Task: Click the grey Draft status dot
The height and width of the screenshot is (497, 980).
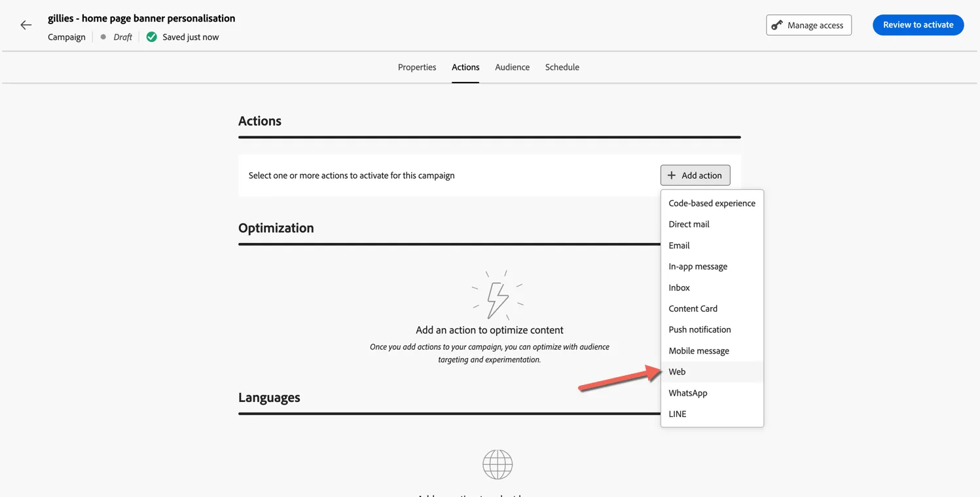Action: pyautogui.click(x=103, y=37)
